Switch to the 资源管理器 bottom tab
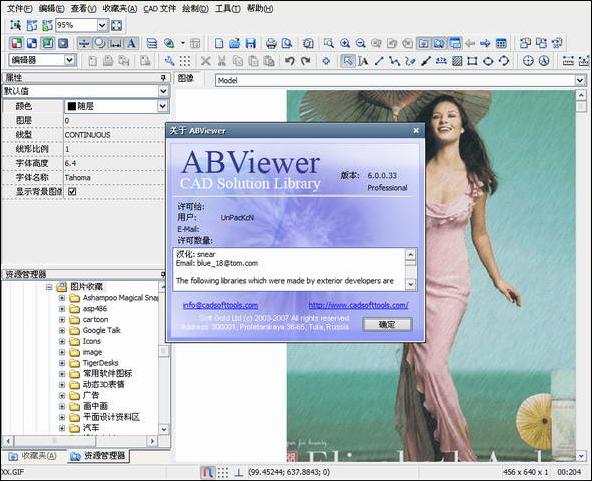This screenshot has height=482, width=594. 98,456
